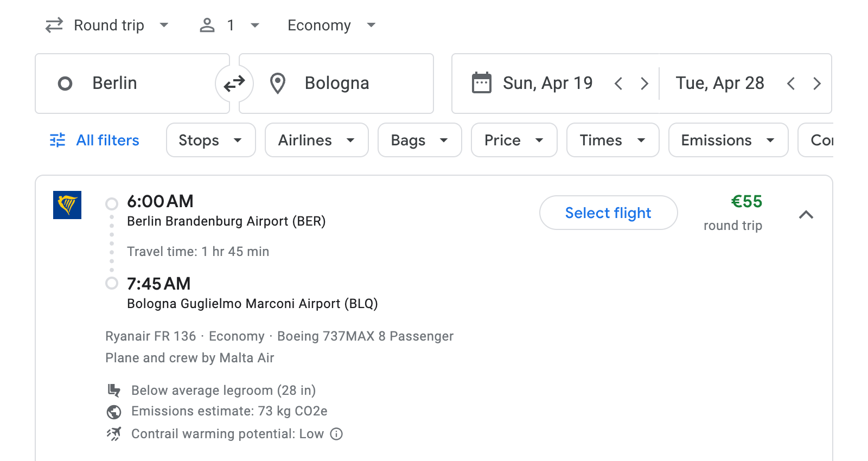Screen dimensions: 868x461
Task: Open the Airlines filter dropdown
Action: (316, 140)
